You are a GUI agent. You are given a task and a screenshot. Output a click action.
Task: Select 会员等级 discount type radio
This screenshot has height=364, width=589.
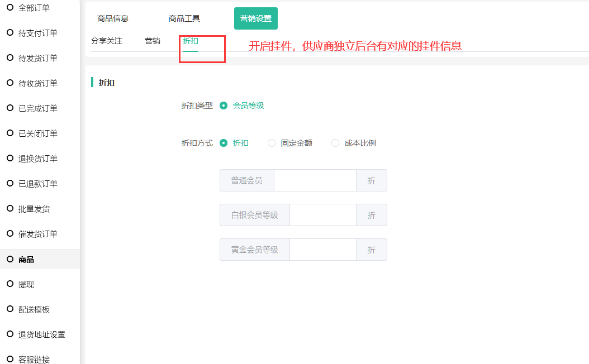[224, 106]
